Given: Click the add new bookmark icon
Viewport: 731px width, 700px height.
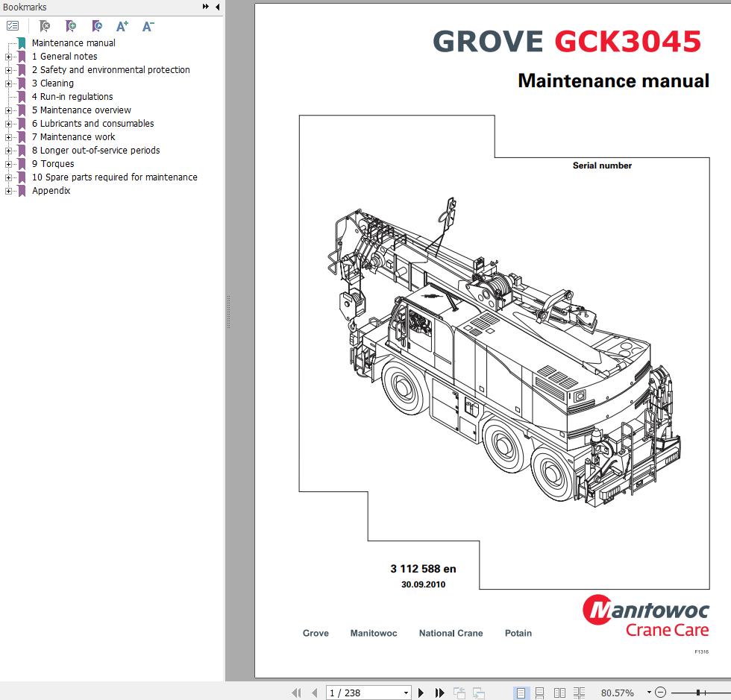Looking at the screenshot, I should tap(71, 26).
